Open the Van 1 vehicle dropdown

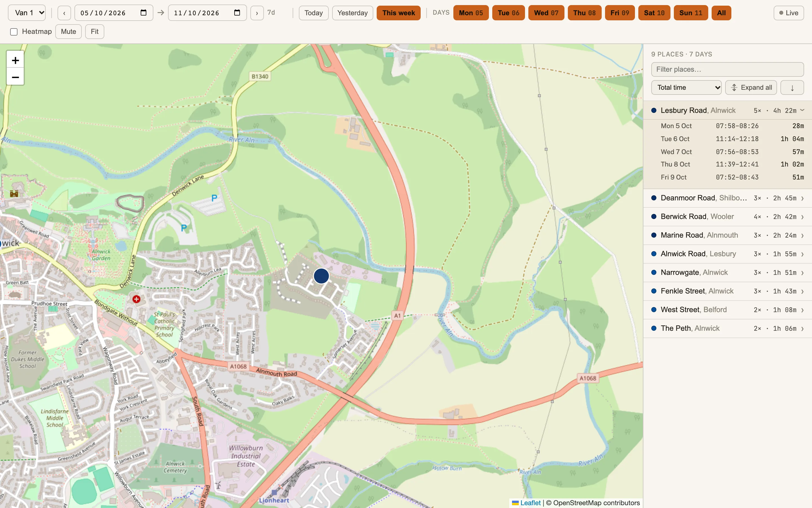click(x=27, y=13)
